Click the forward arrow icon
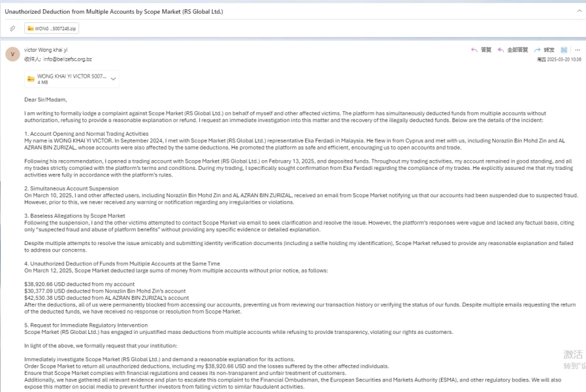This screenshot has height=392, width=586. click(538, 50)
